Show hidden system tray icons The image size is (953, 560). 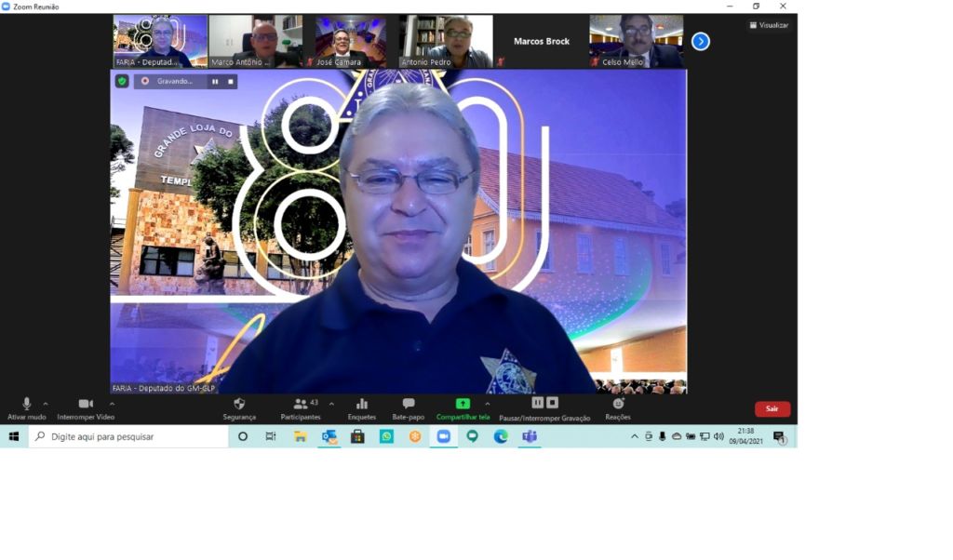tap(635, 436)
